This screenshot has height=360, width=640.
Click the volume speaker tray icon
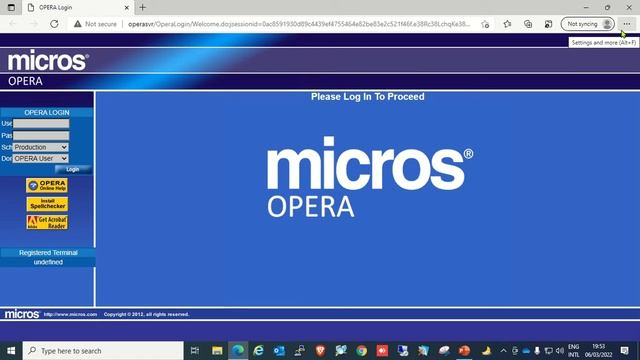[x=560, y=351]
